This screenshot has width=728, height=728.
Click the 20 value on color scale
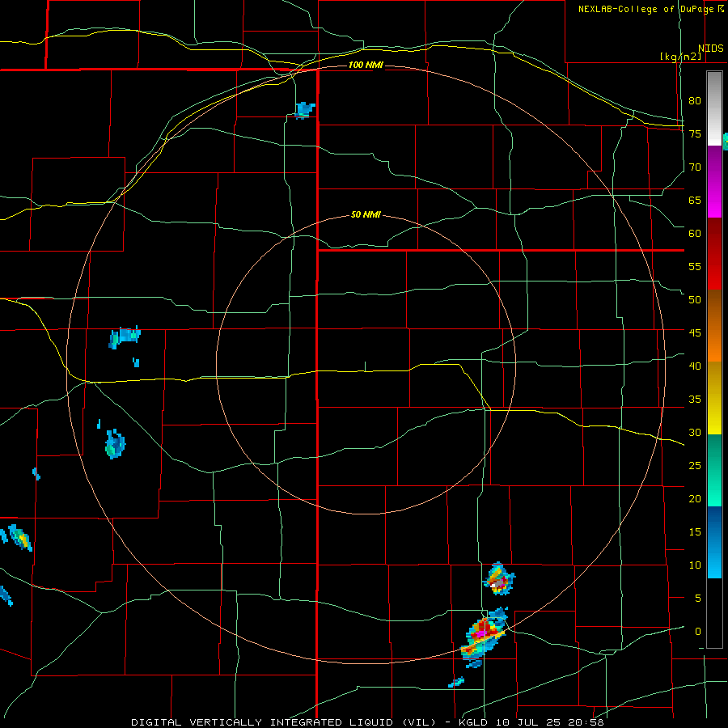point(695,498)
